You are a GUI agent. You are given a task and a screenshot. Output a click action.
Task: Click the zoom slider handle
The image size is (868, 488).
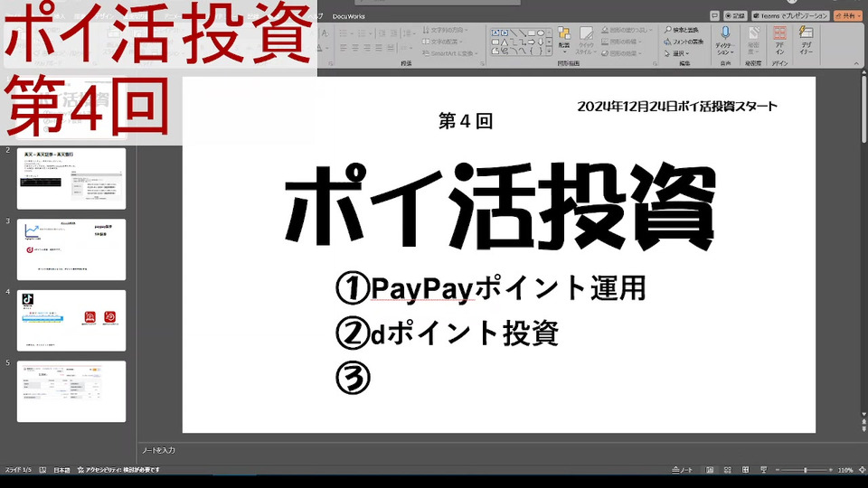pos(805,470)
